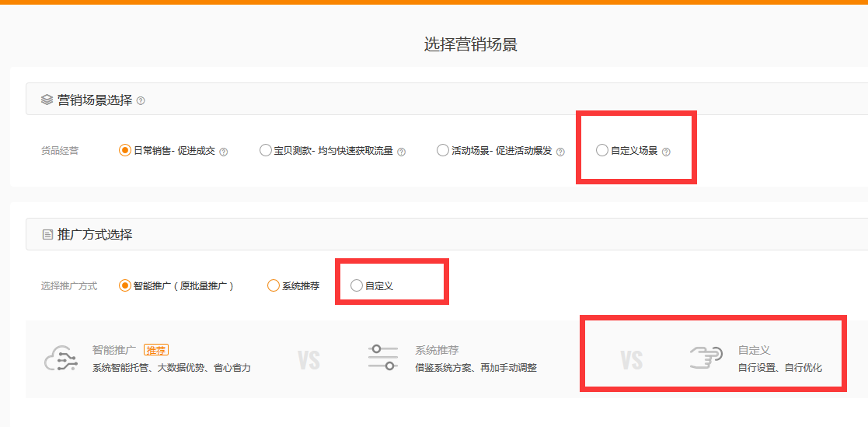Viewport: 868px width, 427px height.
Task: Click the 选择营销场景 page title
Action: click(471, 44)
